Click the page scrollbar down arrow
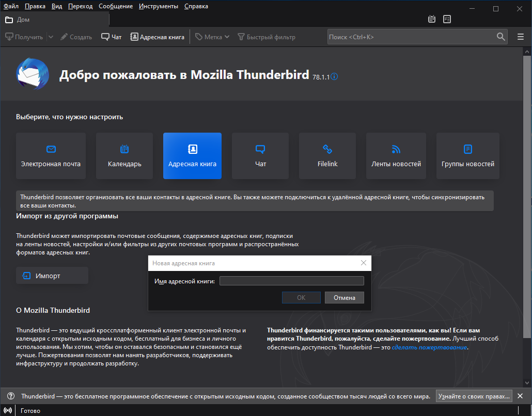This screenshot has height=416, width=532. pyautogui.click(x=527, y=383)
